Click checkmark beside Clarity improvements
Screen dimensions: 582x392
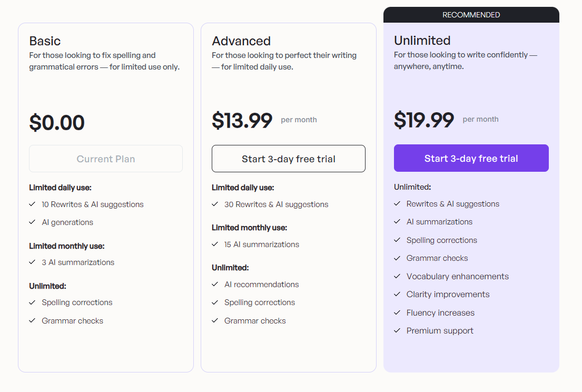coord(397,294)
